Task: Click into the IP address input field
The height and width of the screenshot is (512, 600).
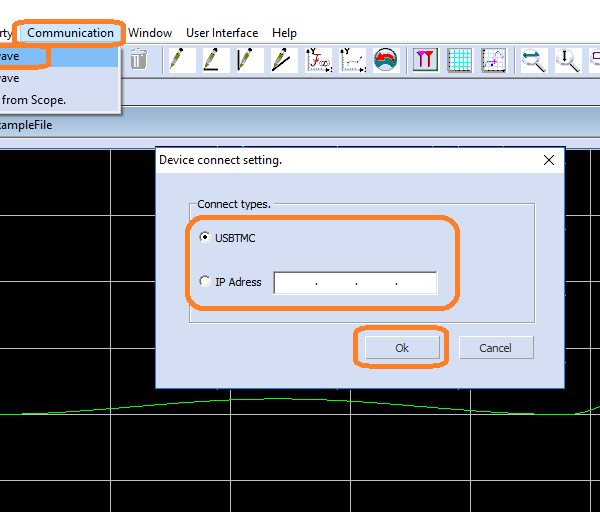Action: point(355,283)
